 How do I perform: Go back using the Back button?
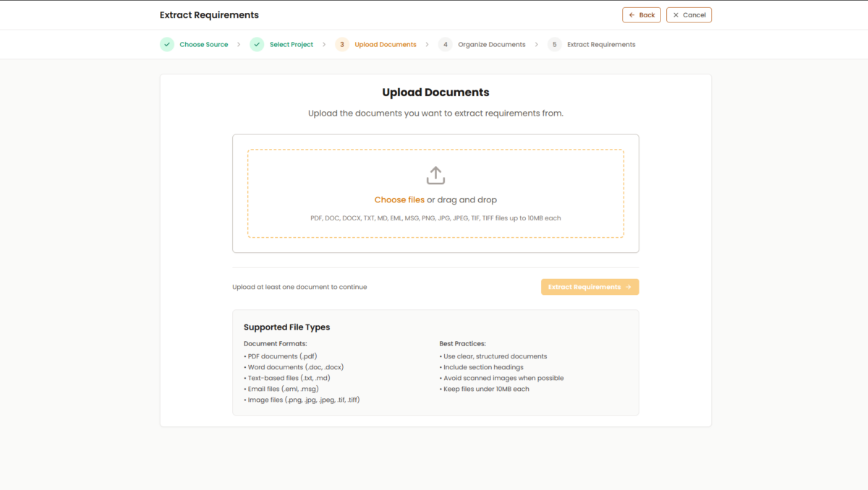(x=642, y=15)
